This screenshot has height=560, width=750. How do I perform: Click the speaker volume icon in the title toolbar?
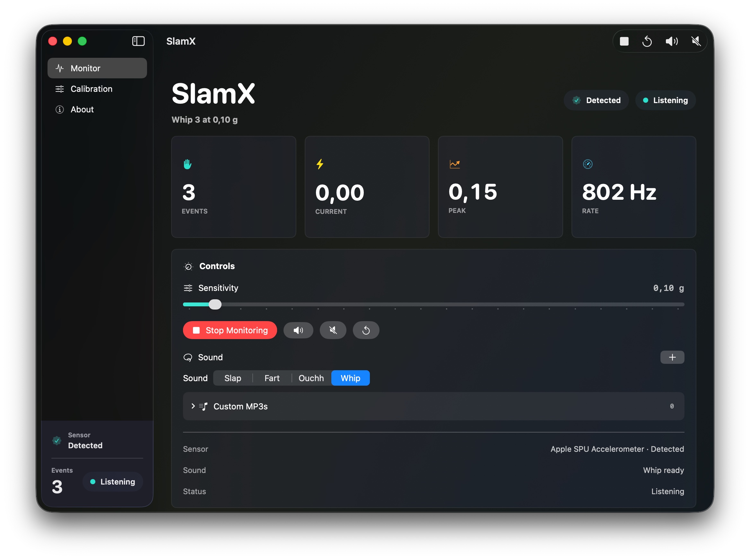671,41
